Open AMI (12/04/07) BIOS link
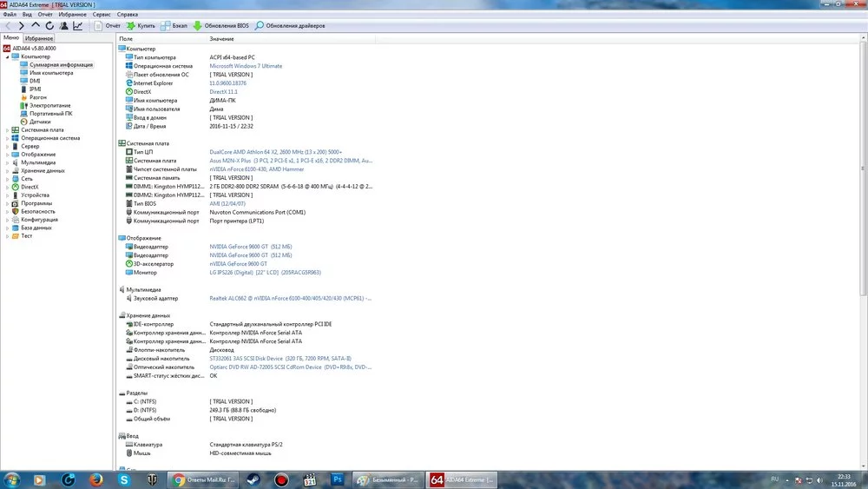This screenshot has width=868, height=489. coord(227,204)
